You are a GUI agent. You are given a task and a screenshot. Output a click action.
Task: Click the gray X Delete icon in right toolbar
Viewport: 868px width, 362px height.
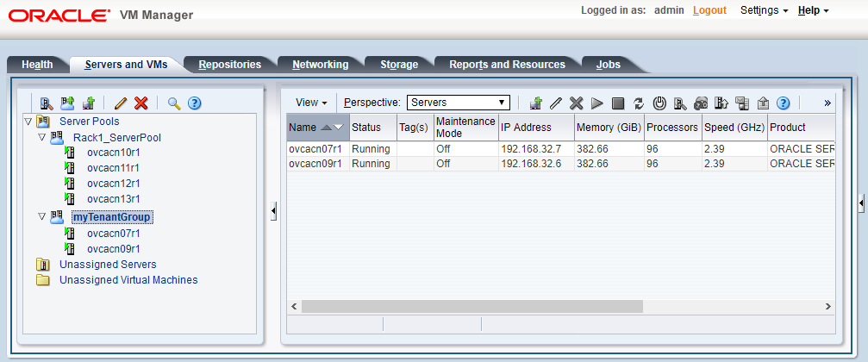coord(577,103)
